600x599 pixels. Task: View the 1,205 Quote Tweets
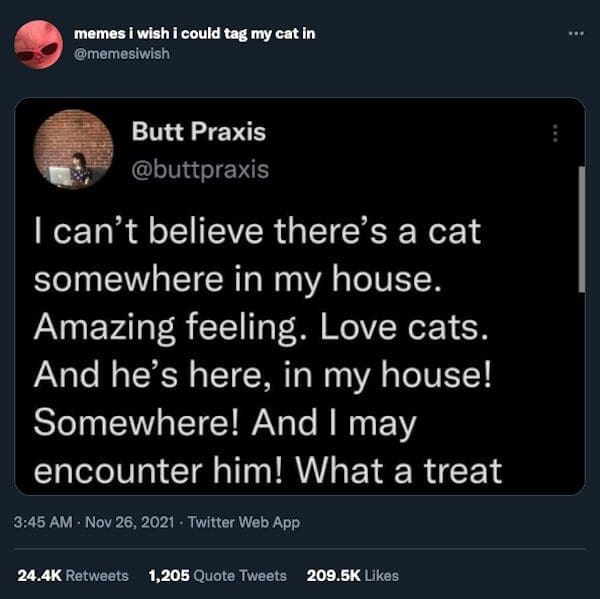(217, 576)
